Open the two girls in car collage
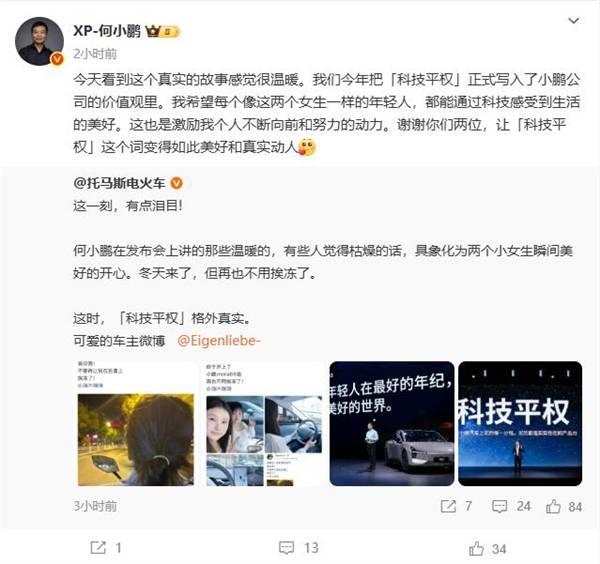600x564 pixels. [264, 424]
